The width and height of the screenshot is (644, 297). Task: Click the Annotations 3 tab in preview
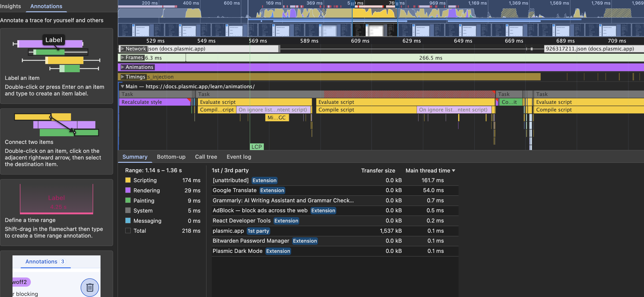pyautogui.click(x=45, y=262)
